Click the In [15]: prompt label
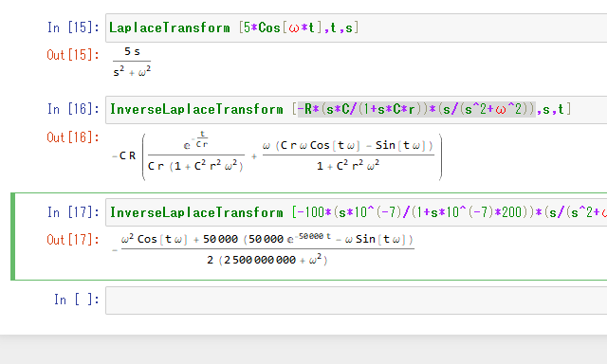This screenshot has width=607, height=364. pyautogui.click(x=73, y=27)
